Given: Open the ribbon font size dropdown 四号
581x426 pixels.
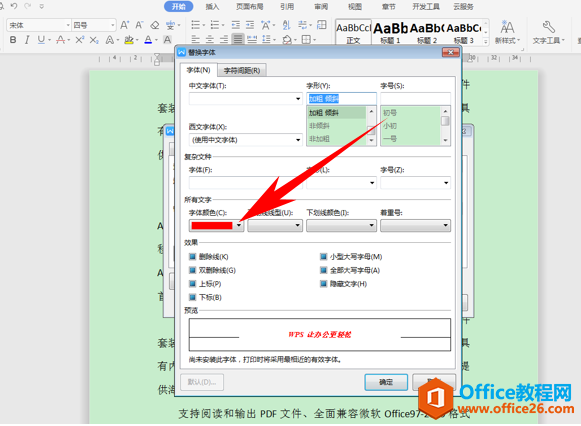Looking at the screenshot, I should (x=113, y=25).
